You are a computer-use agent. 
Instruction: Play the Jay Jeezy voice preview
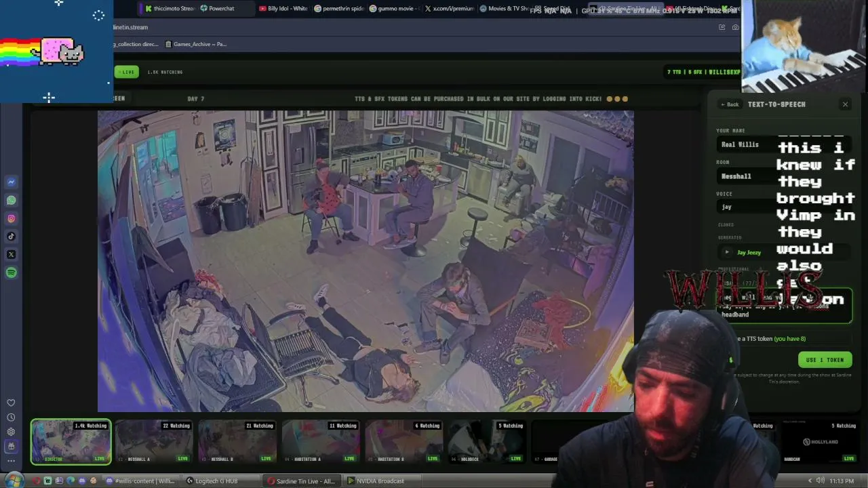pos(727,252)
